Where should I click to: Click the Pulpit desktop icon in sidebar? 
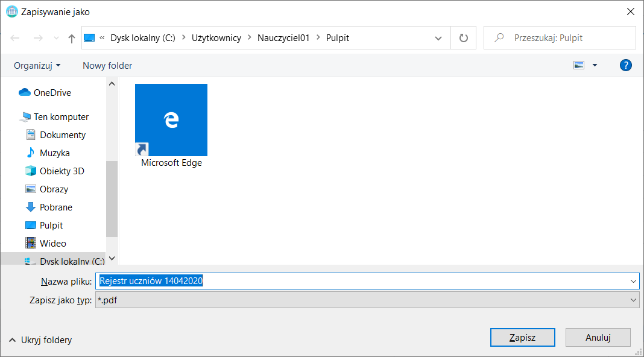[x=31, y=225]
